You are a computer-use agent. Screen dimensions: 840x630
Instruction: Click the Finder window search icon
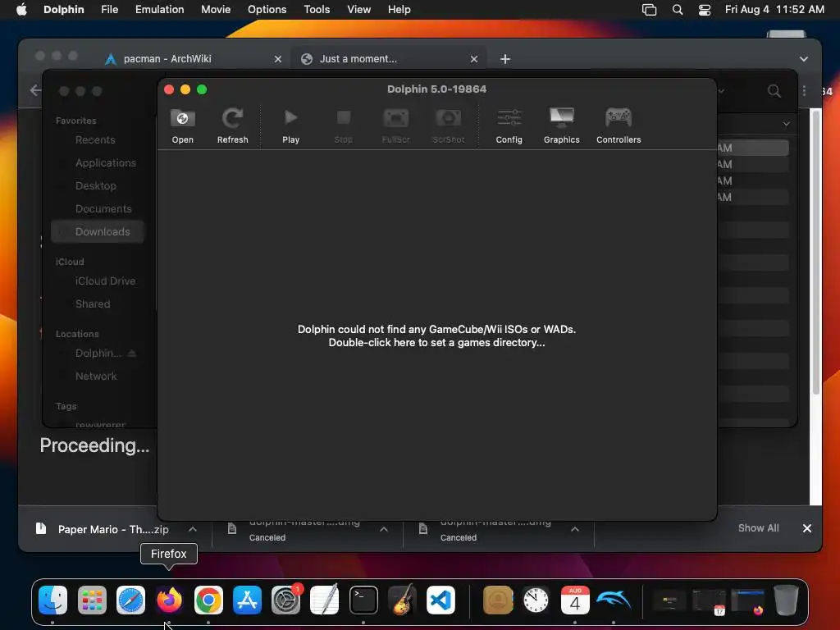[x=774, y=90]
